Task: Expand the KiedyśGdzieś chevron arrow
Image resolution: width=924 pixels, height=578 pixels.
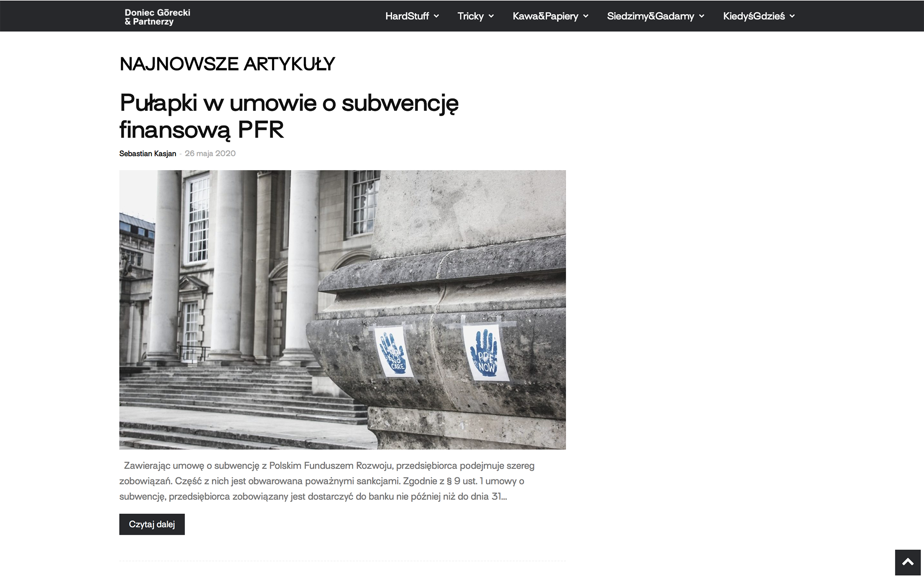Action: [x=792, y=16]
